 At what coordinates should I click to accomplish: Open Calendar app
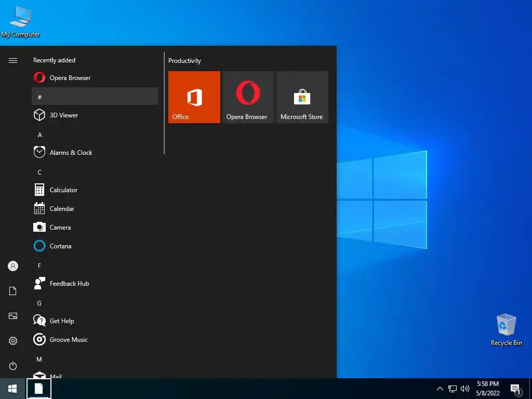95,208
